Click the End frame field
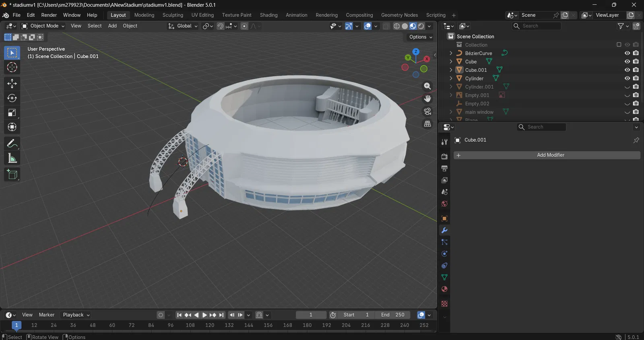644x340 pixels. coord(392,315)
